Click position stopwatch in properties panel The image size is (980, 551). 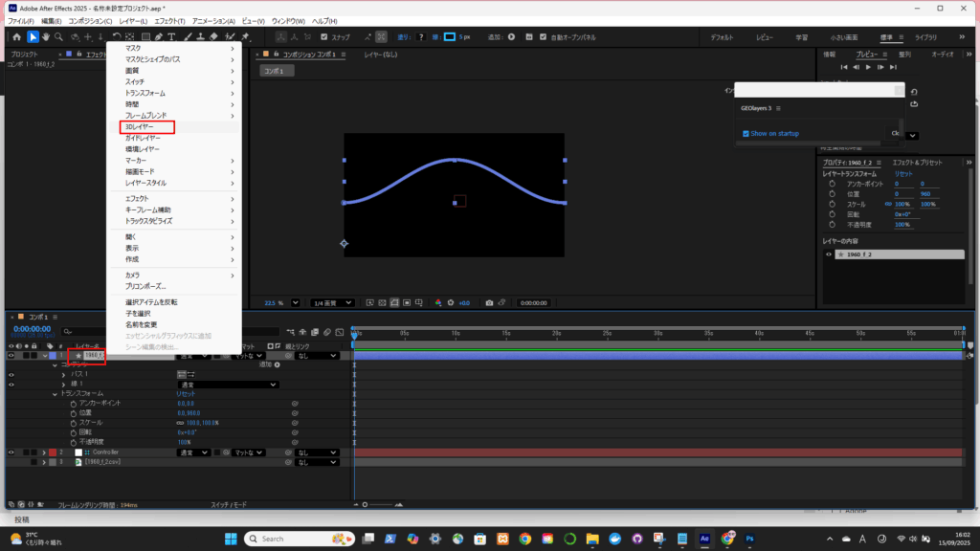tap(834, 194)
